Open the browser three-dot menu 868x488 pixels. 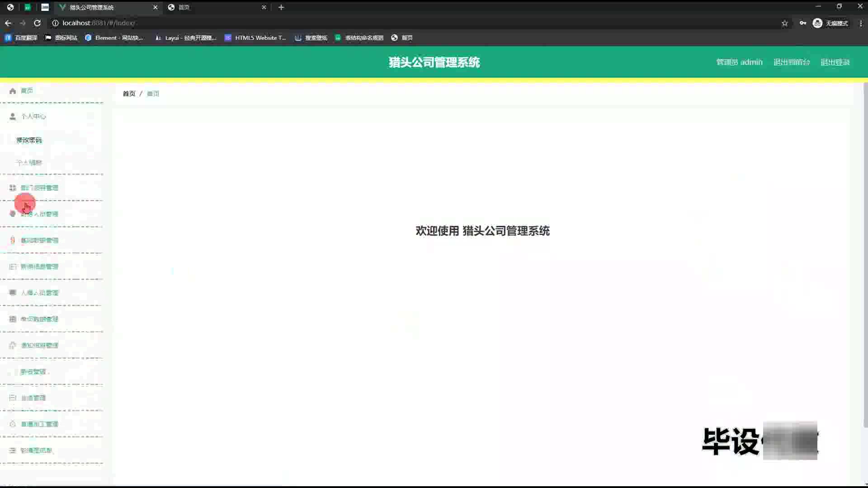pyautogui.click(x=861, y=23)
